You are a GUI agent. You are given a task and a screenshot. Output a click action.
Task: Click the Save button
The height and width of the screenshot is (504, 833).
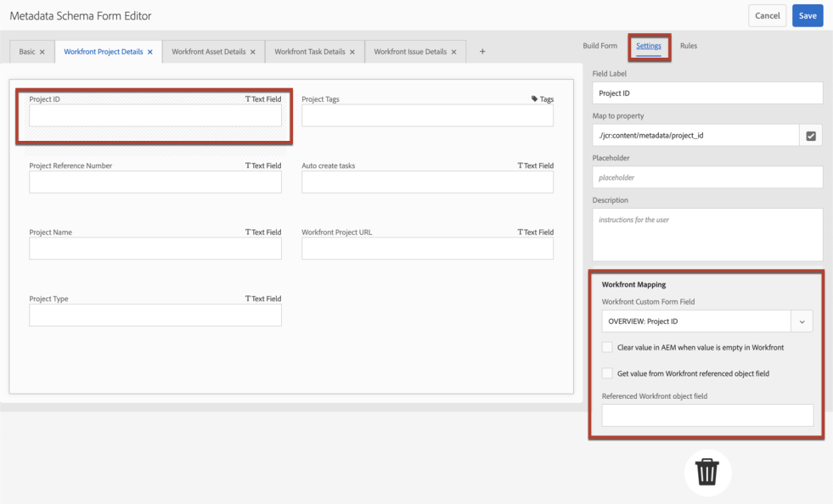(808, 16)
